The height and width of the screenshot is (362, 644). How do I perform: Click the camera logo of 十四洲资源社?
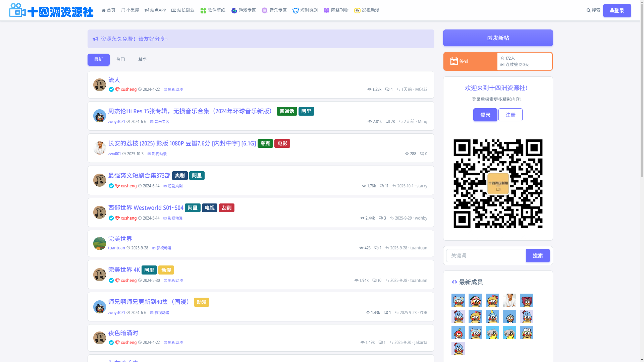(17, 10)
